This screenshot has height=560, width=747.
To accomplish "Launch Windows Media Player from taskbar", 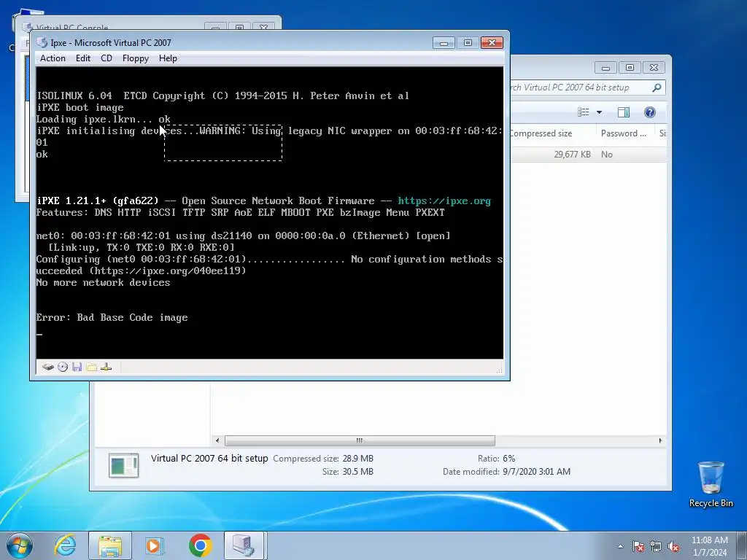I will tap(155, 545).
